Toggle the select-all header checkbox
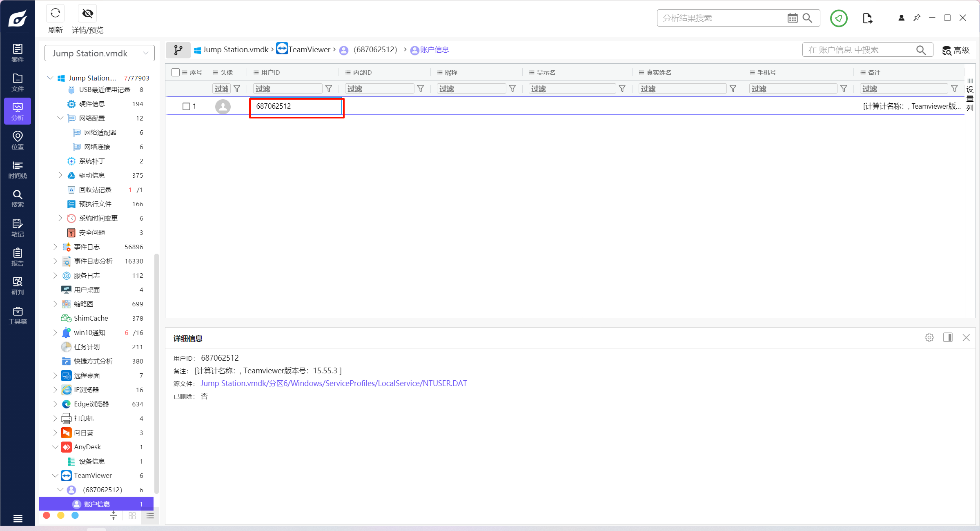The image size is (980, 531). pyautogui.click(x=176, y=72)
